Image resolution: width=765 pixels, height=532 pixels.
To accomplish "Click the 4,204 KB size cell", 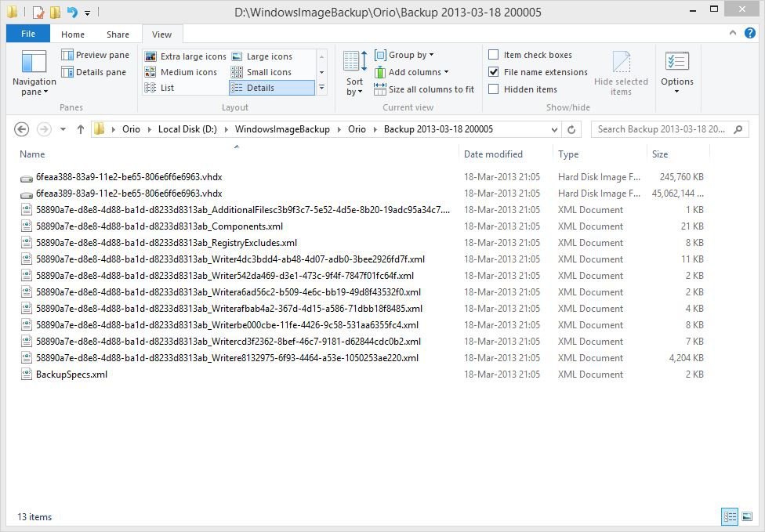I will [x=686, y=358].
